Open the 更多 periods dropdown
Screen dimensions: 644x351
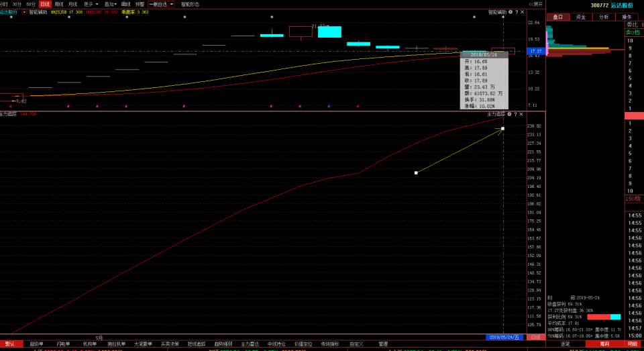click(91, 4)
